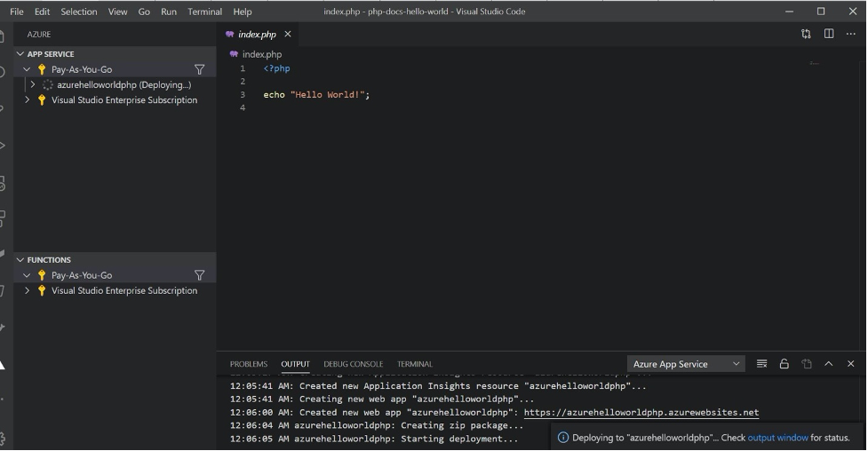Open the azurehelloworldphp.azurewebsites.net link

coord(641,412)
